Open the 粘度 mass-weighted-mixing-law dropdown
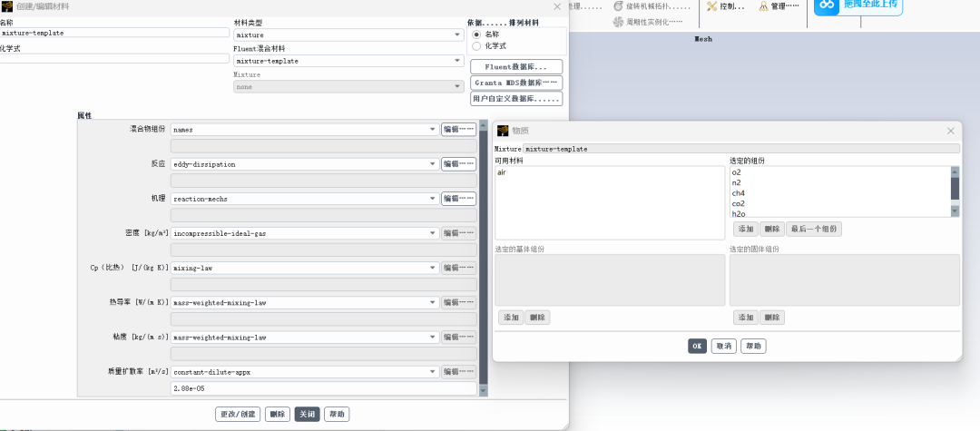The height and width of the screenshot is (431, 980). pyautogui.click(x=305, y=337)
